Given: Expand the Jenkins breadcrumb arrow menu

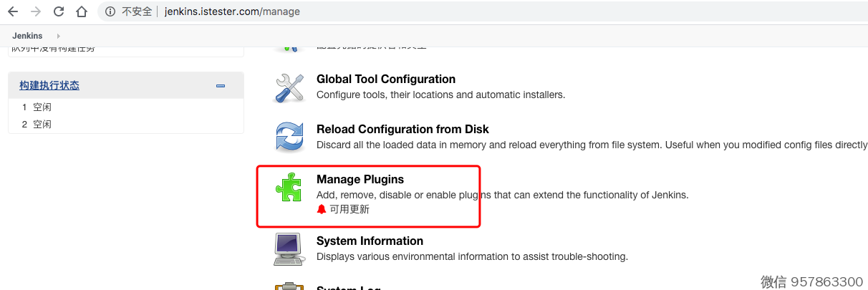Looking at the screenshot, I should tap(58, 36).
